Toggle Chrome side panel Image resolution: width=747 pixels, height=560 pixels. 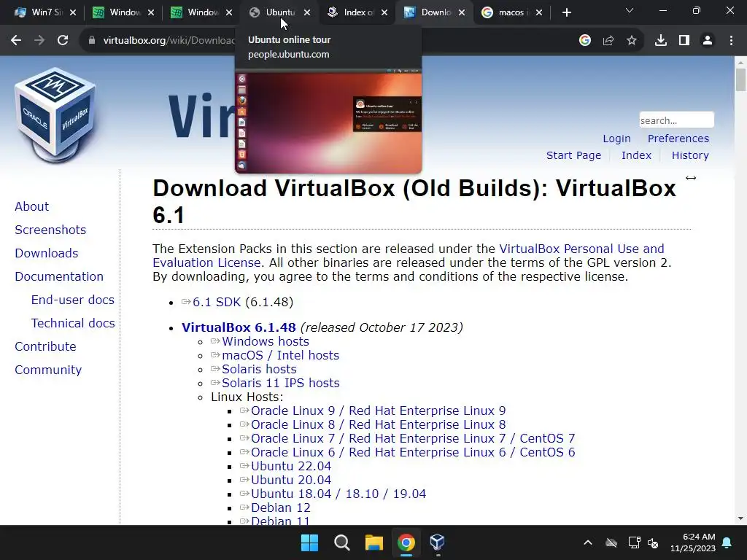684,41
